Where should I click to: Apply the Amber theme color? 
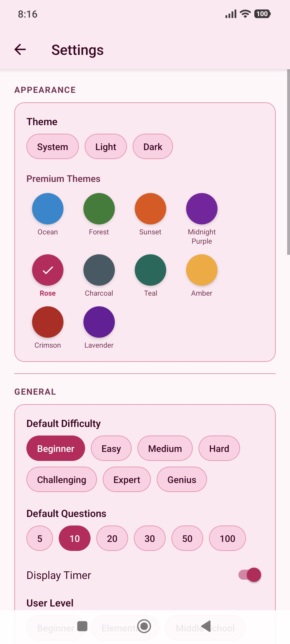202,270
